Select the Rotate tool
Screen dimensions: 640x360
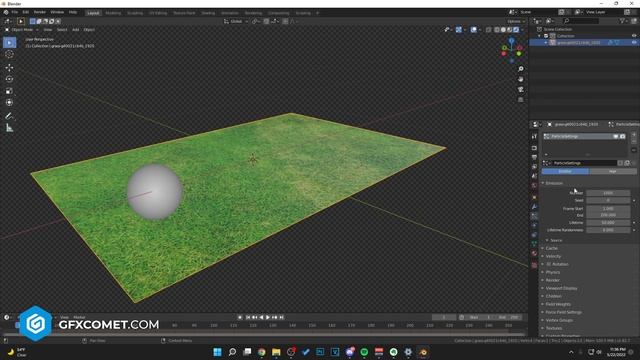[x=9, y=79]
